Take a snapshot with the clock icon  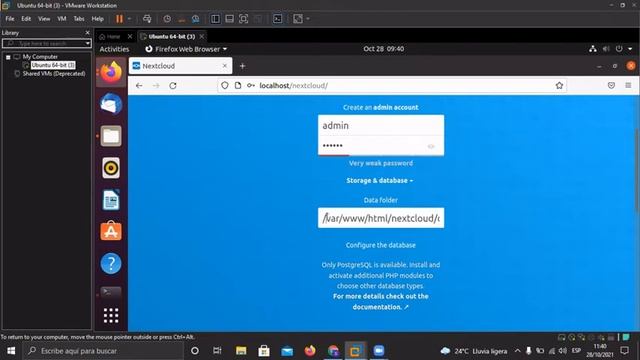click(x=167, y=19)
